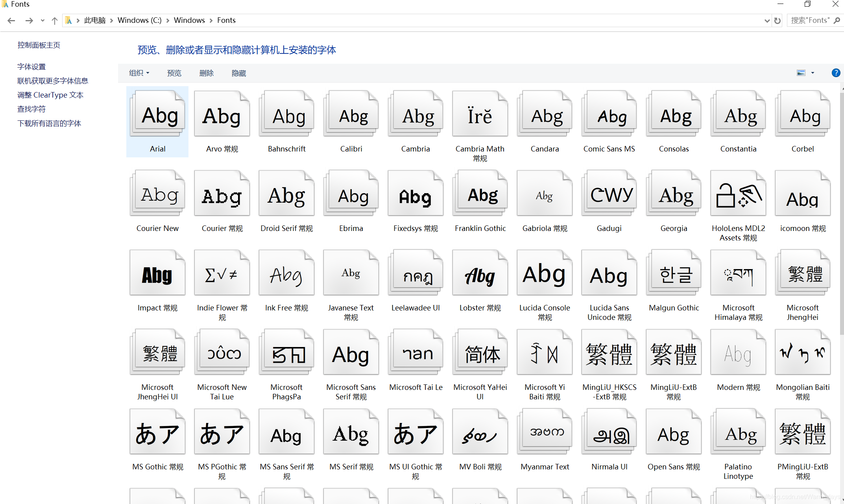The width and height of the screenshot is (844, 504).
Task: Open the 调整 ClearType 文本 link
Action: (x=50, y=95)
